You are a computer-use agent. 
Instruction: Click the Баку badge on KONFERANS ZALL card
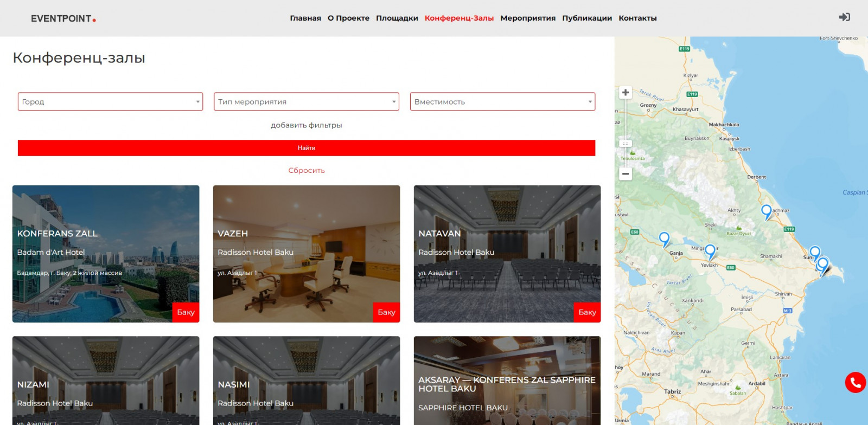click(x=186, y=312)
